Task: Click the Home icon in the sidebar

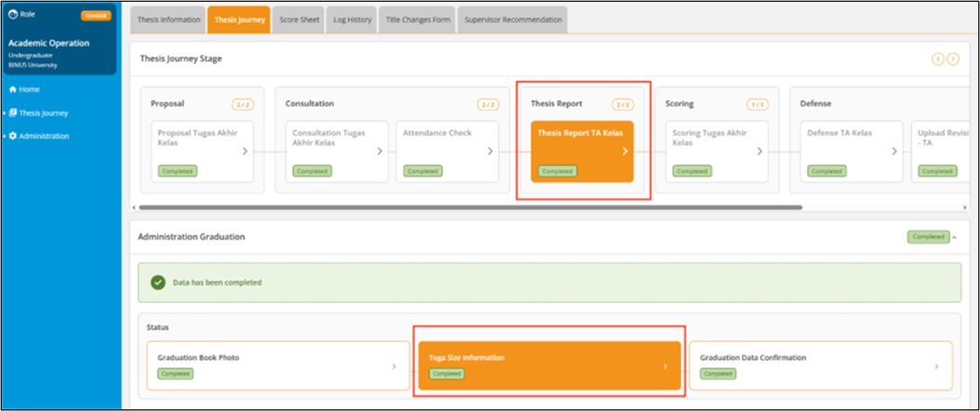Action: [12, 89]
